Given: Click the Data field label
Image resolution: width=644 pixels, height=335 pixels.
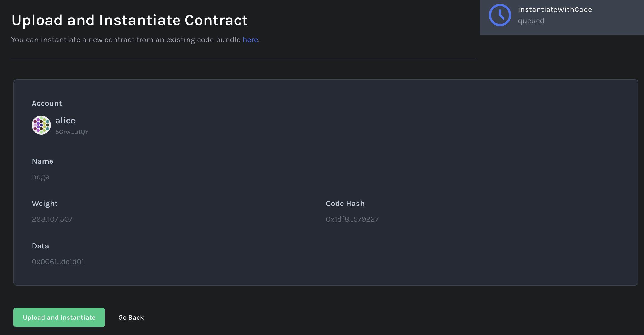Looking at the screenshot, I should (40, 246).
